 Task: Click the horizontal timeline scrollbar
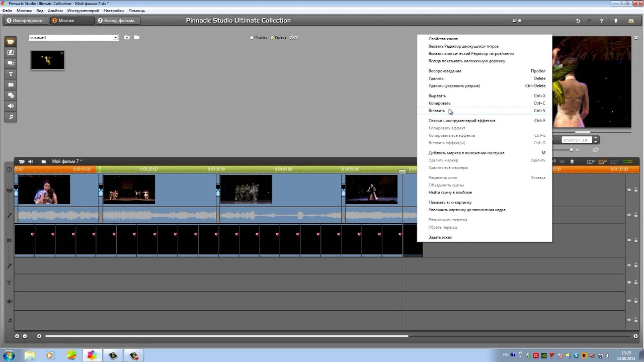tap(226, 336)
